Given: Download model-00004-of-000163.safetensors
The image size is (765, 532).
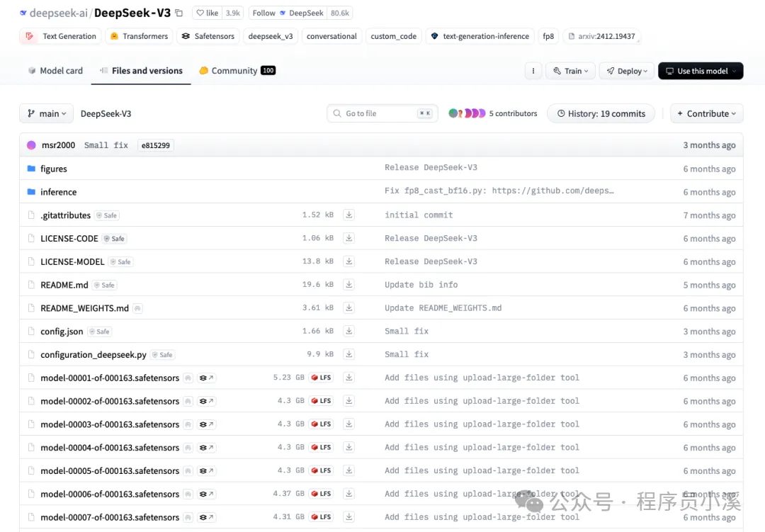Looking at the screenshot, I should click(x=348, y=447).
